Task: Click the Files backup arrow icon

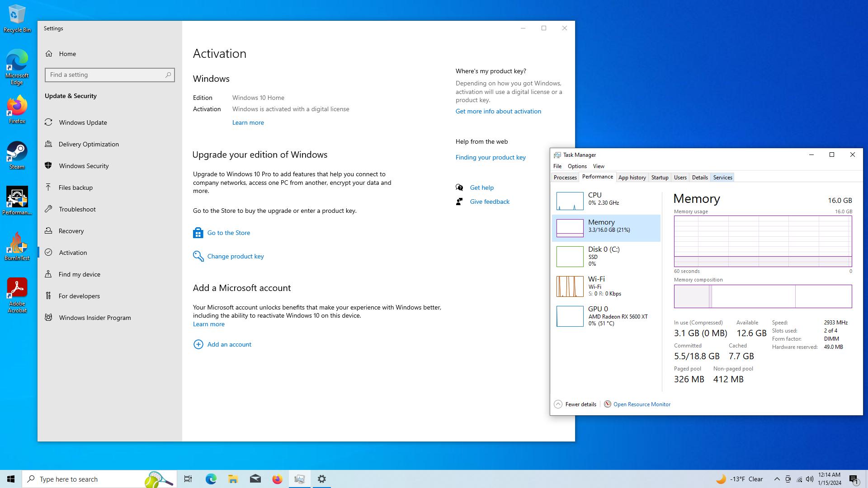Action: coord(48,188)
